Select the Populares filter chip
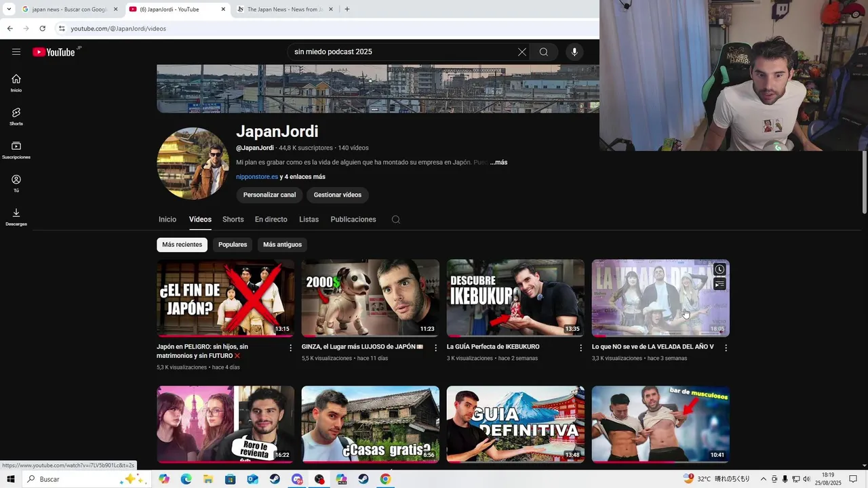 click(x=233, y=245)
